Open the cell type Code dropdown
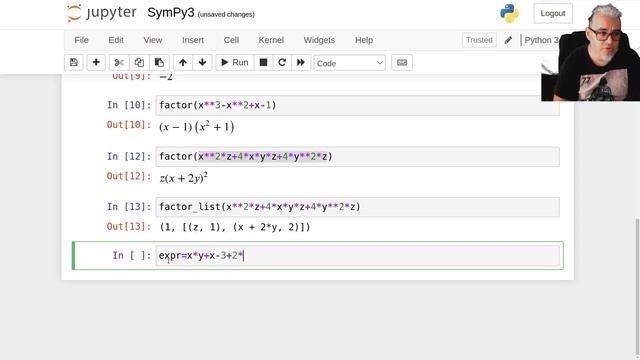Screen dimensions: 640x360 click(x=349, y=63)
